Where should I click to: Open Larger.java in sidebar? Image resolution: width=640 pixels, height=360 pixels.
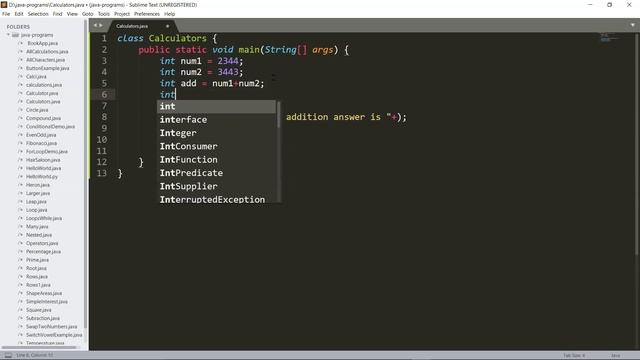[x=38, y=193]
